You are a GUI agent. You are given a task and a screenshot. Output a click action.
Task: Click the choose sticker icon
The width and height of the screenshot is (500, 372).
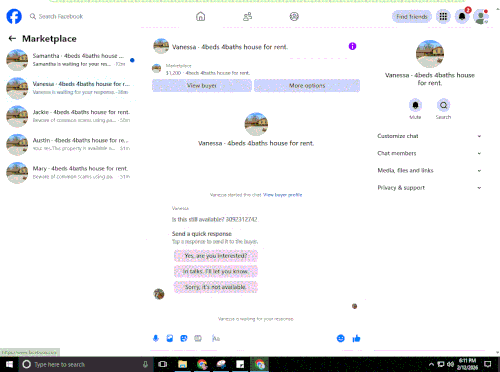(x=184, y=339)
